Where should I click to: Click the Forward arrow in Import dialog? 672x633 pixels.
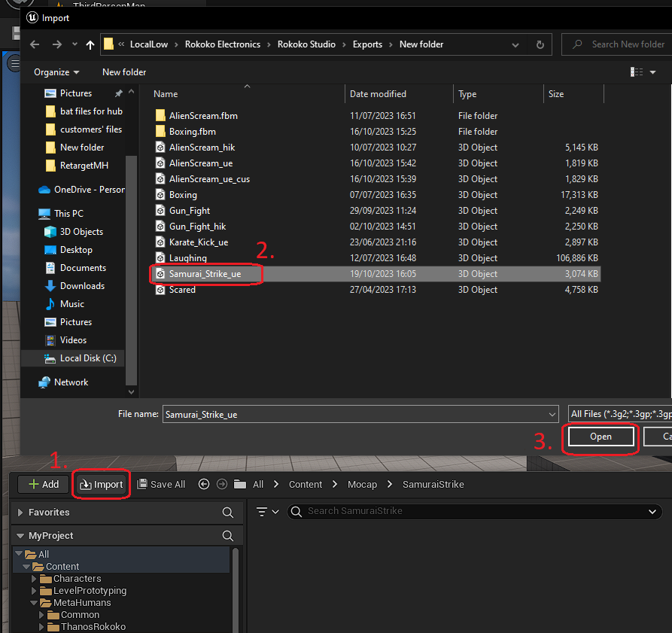(56, 44)
